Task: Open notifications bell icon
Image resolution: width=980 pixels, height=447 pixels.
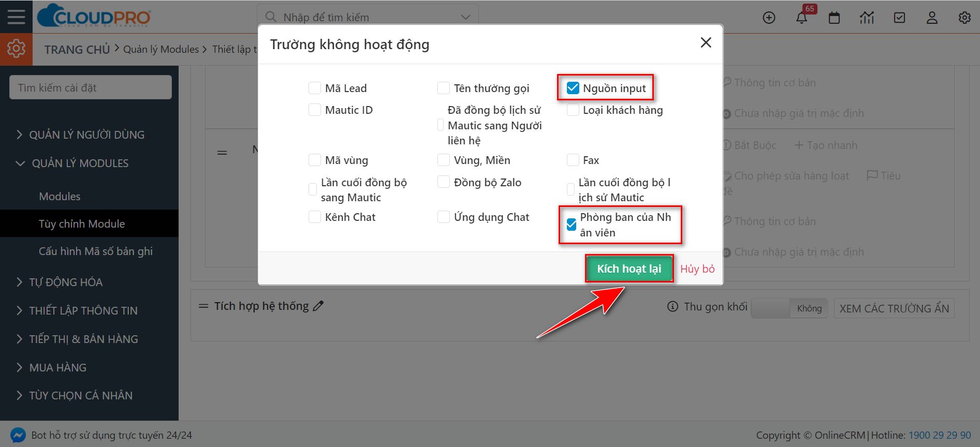Action: click(x=801, y=18)
